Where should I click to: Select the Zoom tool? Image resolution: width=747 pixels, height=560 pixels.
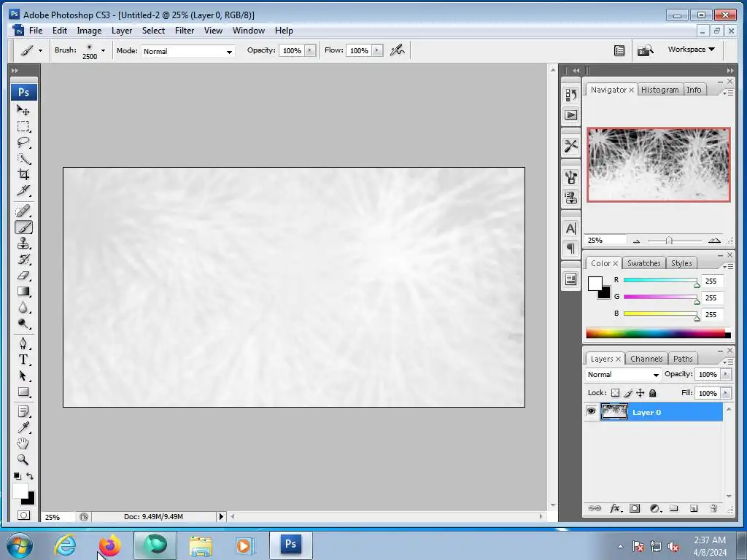23,459
